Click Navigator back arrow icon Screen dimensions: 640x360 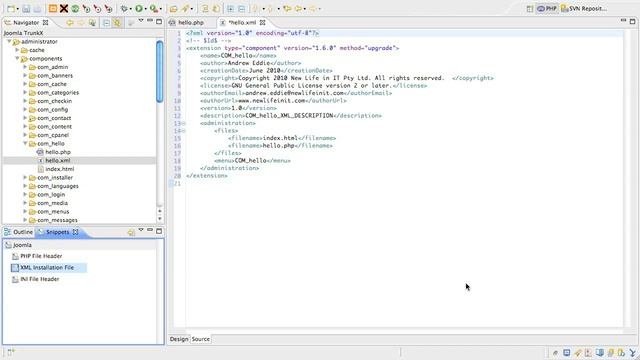click(x=70, y=23)
